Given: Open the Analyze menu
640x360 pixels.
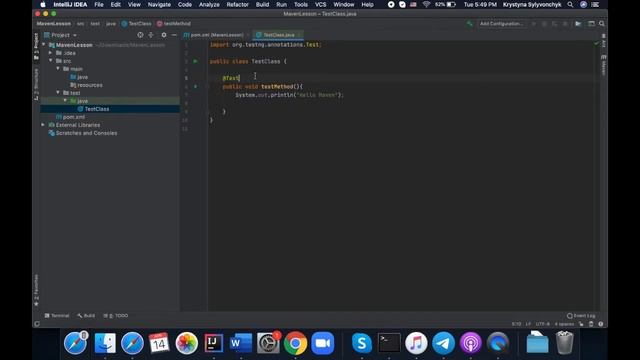Looking at the screenshot, I should tap(209, 4).
